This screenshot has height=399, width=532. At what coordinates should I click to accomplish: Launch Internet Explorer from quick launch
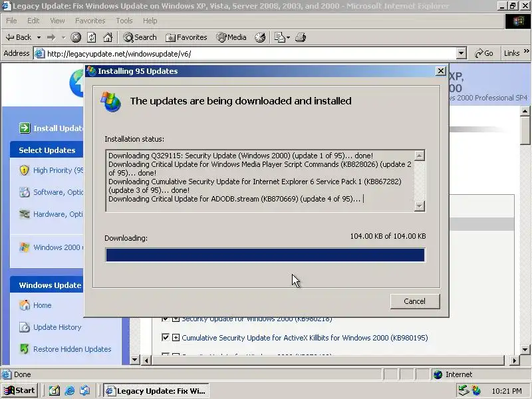tap(70, 391)
